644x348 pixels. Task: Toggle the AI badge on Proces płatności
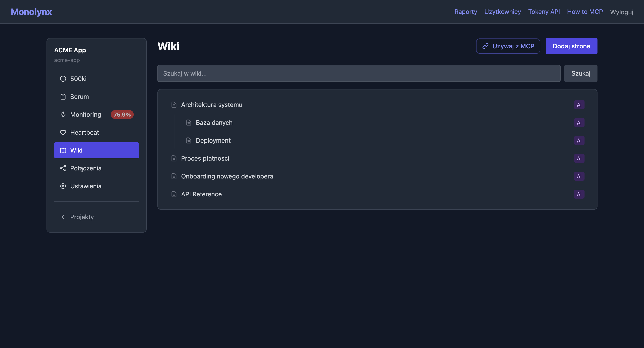coord(580,158)
